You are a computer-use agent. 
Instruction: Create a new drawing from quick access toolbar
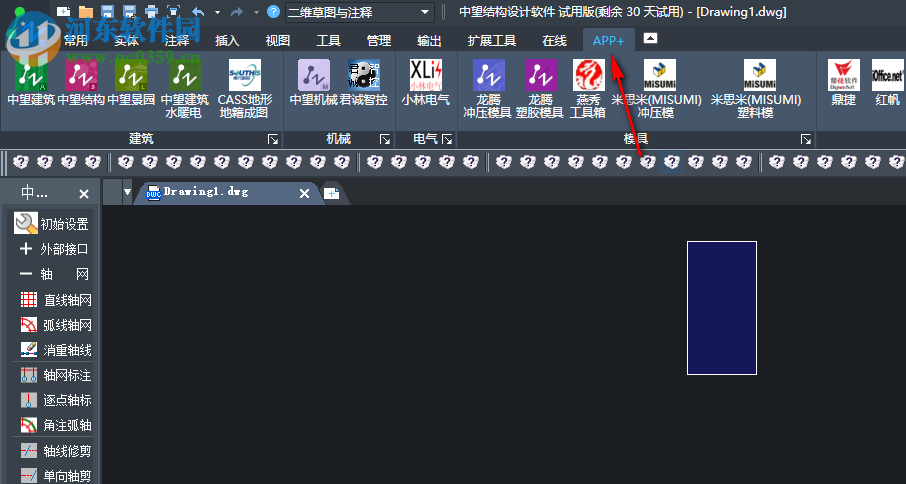64,12
